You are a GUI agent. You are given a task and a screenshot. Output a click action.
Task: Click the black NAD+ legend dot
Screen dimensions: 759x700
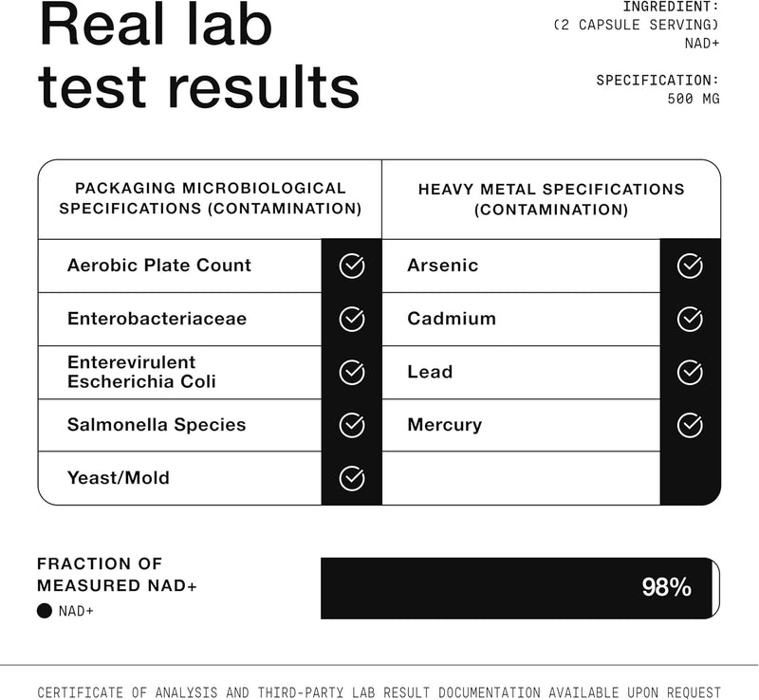[x=44, y=611]
